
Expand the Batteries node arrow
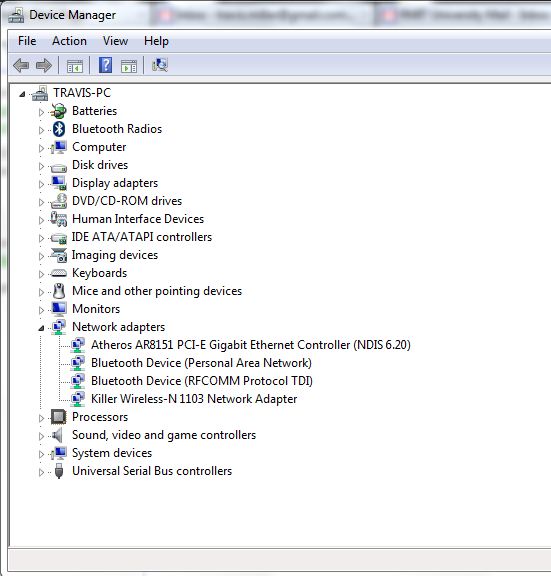[x=41, y=112]
